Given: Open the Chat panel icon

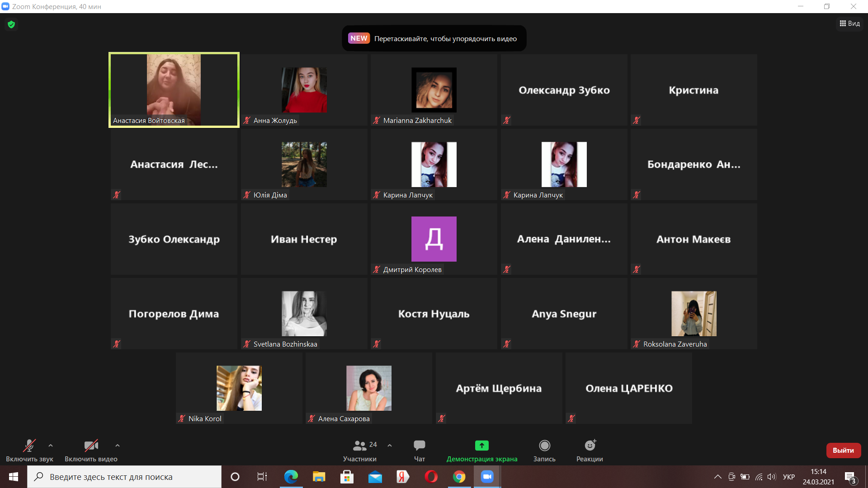Looking at the screenshot, I should (419, 446).
